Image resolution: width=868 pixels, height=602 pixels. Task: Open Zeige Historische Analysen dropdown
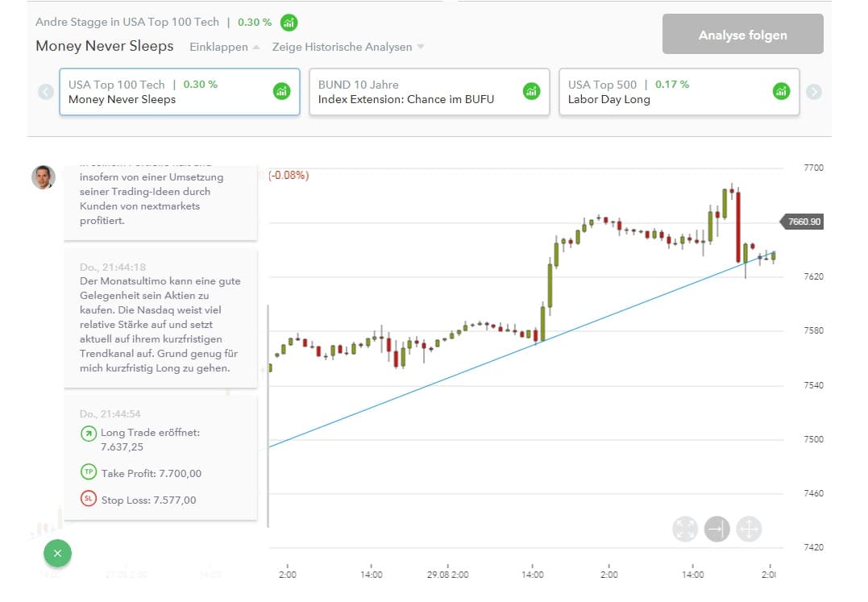tap(347, 47)
